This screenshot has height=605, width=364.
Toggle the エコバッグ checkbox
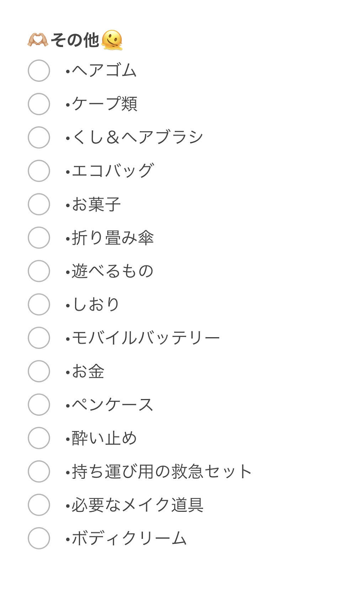39,171
